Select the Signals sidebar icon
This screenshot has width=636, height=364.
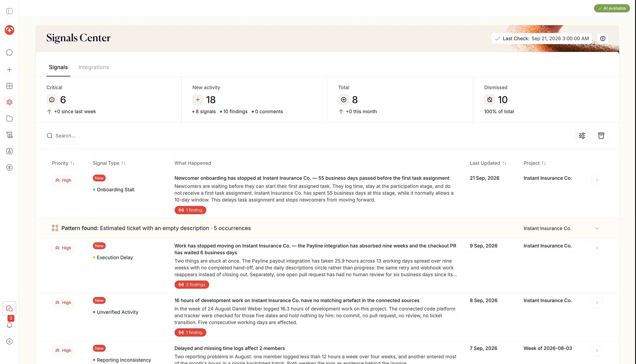tap(9, 102)
